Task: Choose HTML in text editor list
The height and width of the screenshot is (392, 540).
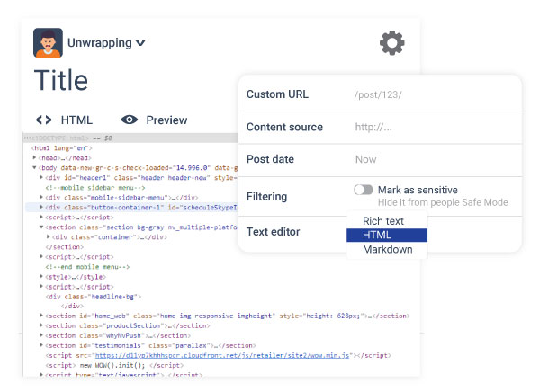Action: [x=377, y=235]
